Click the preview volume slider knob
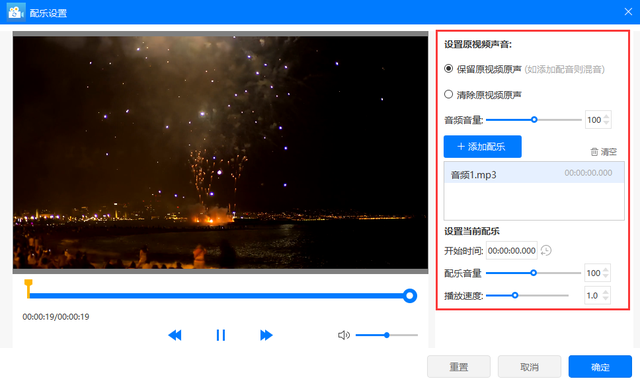The width and height of the screenshot is (640, 385). click(387, 335)
